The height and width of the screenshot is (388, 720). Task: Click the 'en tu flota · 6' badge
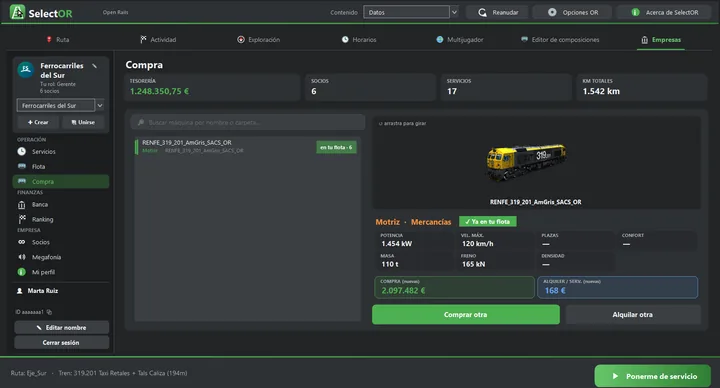point(336,147)
